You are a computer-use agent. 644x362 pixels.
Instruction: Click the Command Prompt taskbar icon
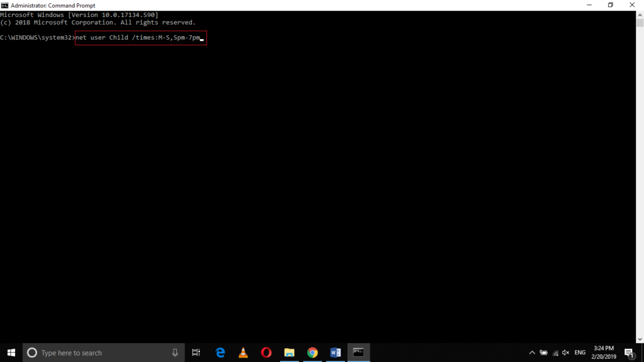pos(358,353)
